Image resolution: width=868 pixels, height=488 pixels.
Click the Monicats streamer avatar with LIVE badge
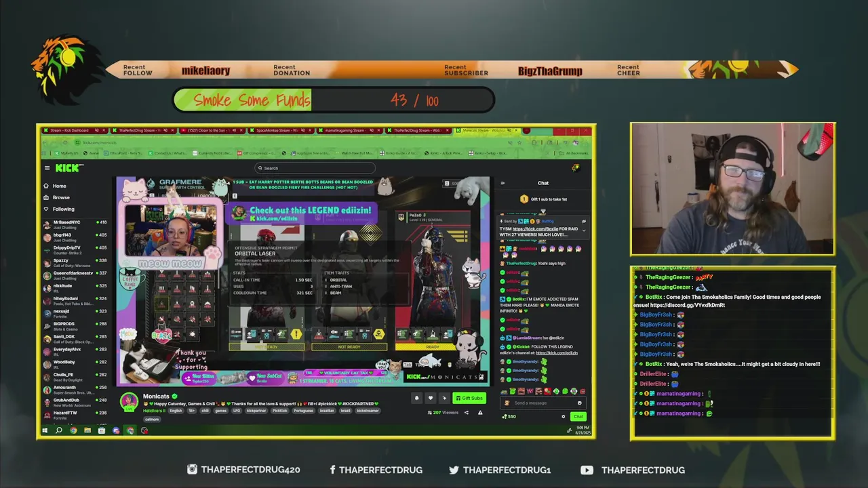(x=129, y=401)
